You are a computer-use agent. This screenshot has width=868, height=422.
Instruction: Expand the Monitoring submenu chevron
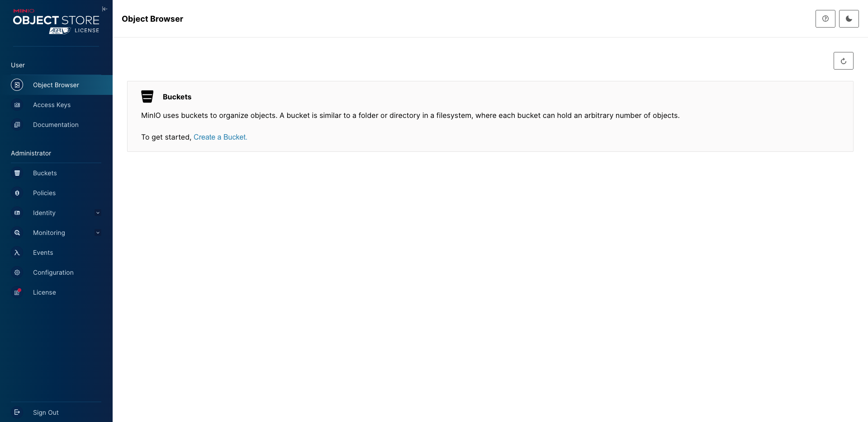(98, 233)
